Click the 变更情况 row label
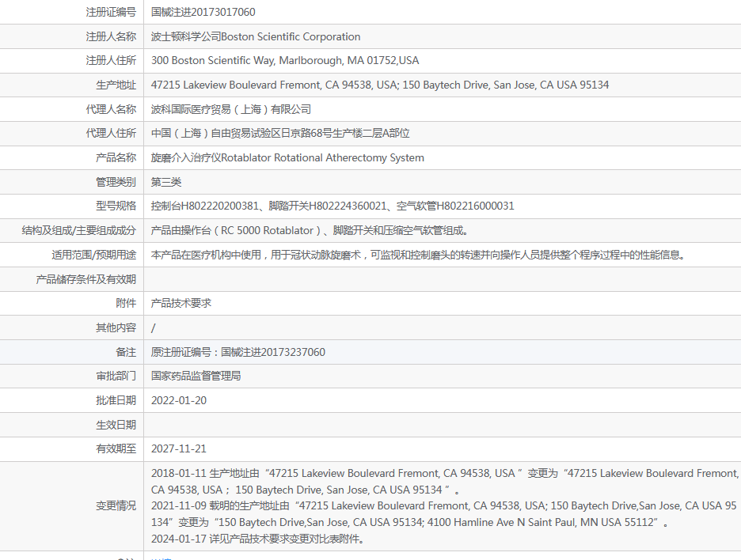 [x=116, y=505]
